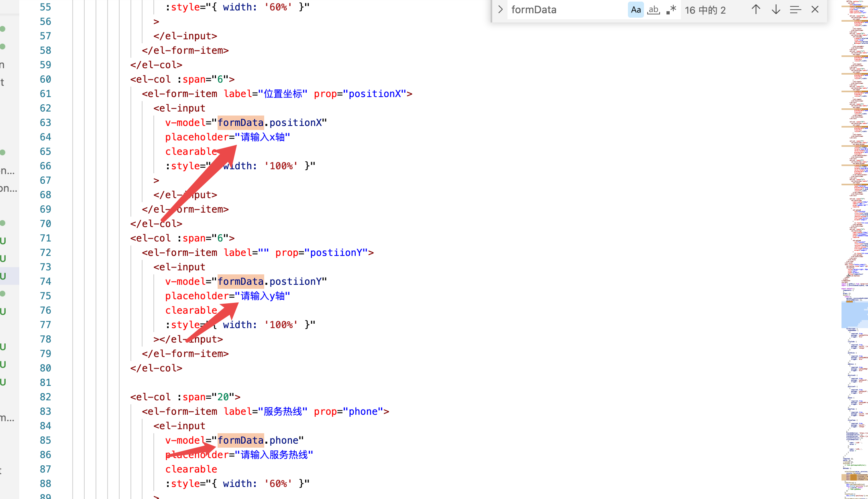Click the 16 中的 2 match counter
This screenshot has width=868, height=499.
click(x=705, y=10)
